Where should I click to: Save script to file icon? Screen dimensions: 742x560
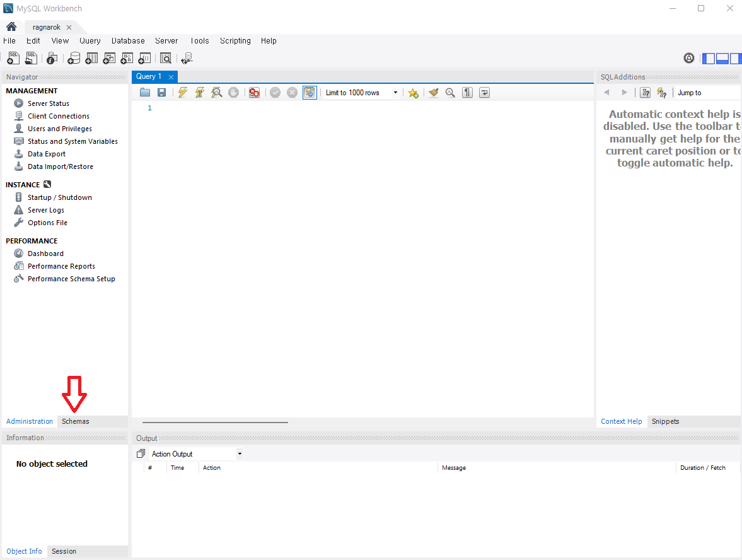point(162,93)
